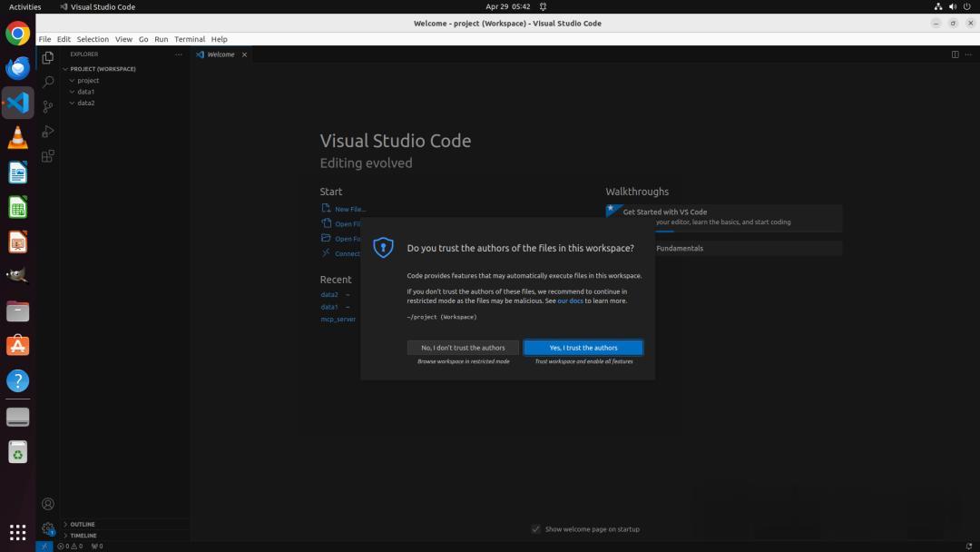Open the Explorer view in activity bar

tap(47, 57)
